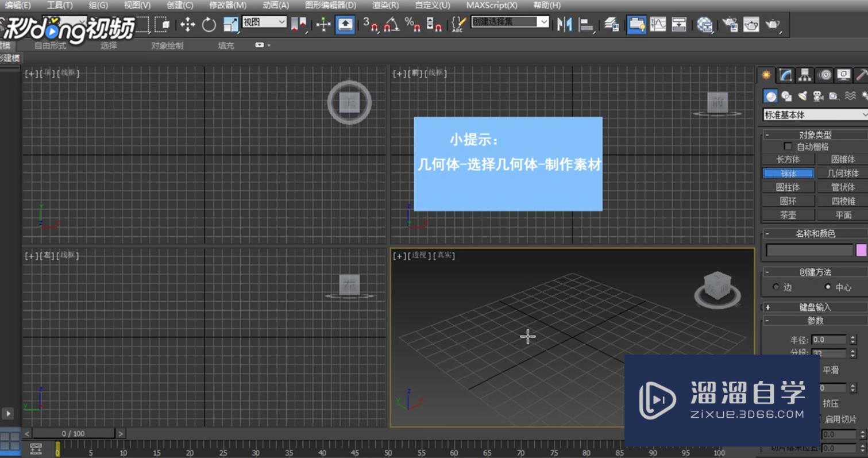Open Curve Editor icon
Viewport: 868px width, 458px height.
point(658,24)
